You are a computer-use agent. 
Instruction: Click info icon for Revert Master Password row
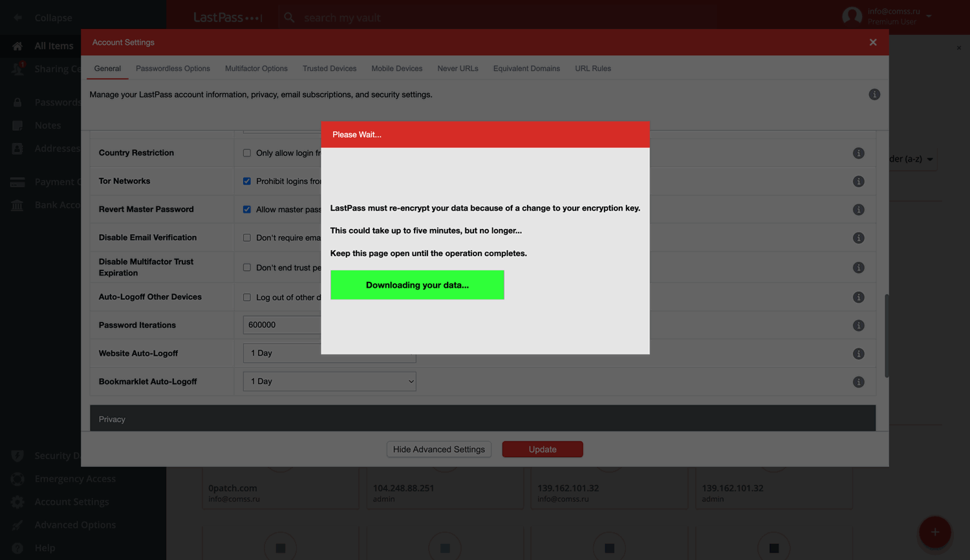tap(859, 210)
